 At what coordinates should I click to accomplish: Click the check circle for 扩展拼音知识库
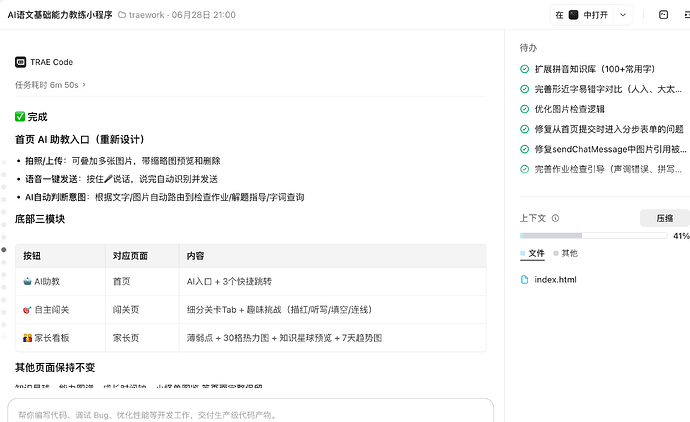[x=524, y=69]
